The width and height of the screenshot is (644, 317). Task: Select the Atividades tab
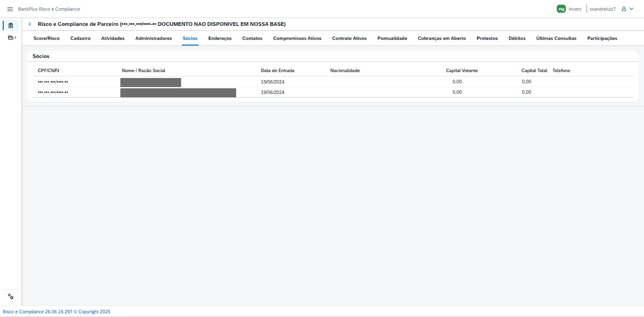click(x=113, y=38)
